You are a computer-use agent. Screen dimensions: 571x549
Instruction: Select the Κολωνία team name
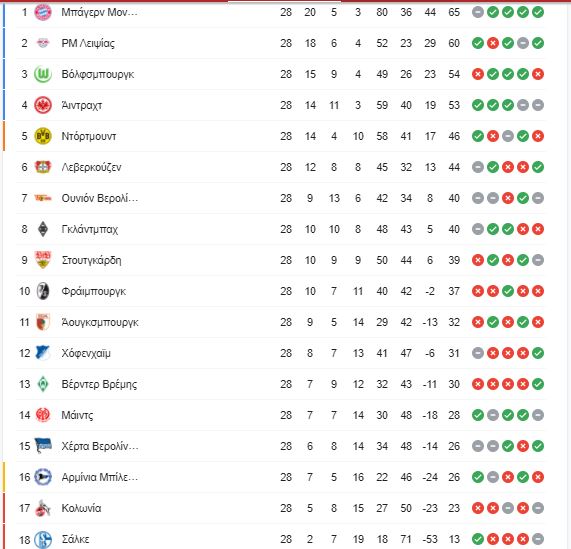tap(81, 508)
